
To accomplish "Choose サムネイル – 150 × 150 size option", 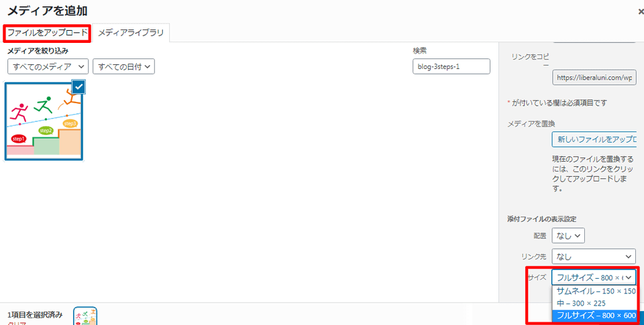I will (x=596, y=291).
